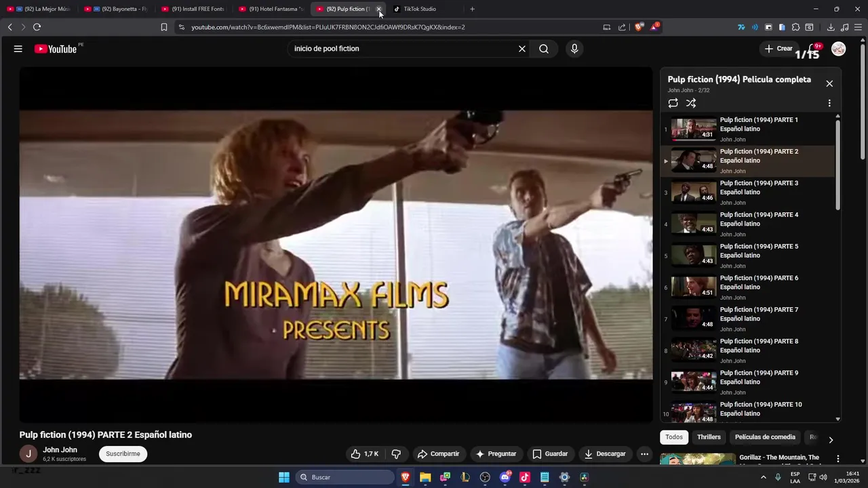
Task: Switch to Hotel Fantasma tab
Action: click(273, 9)
